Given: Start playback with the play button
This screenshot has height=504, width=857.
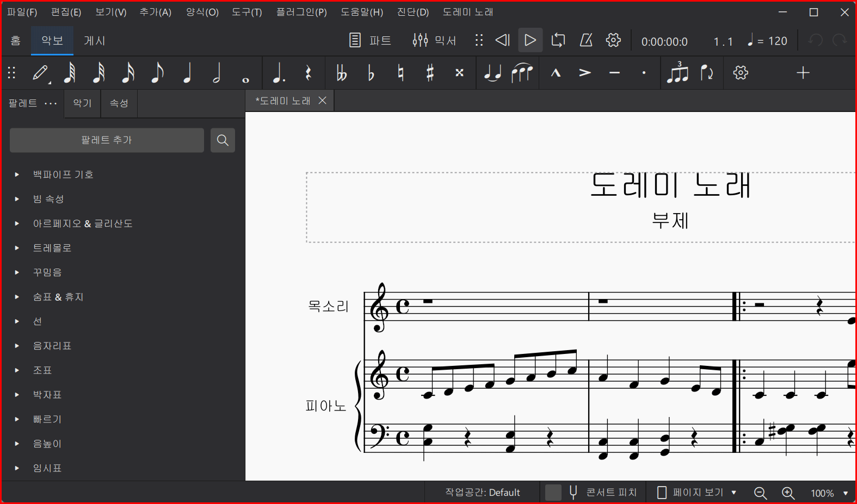Looking at the screenshot, I should (x=530, y=40).
